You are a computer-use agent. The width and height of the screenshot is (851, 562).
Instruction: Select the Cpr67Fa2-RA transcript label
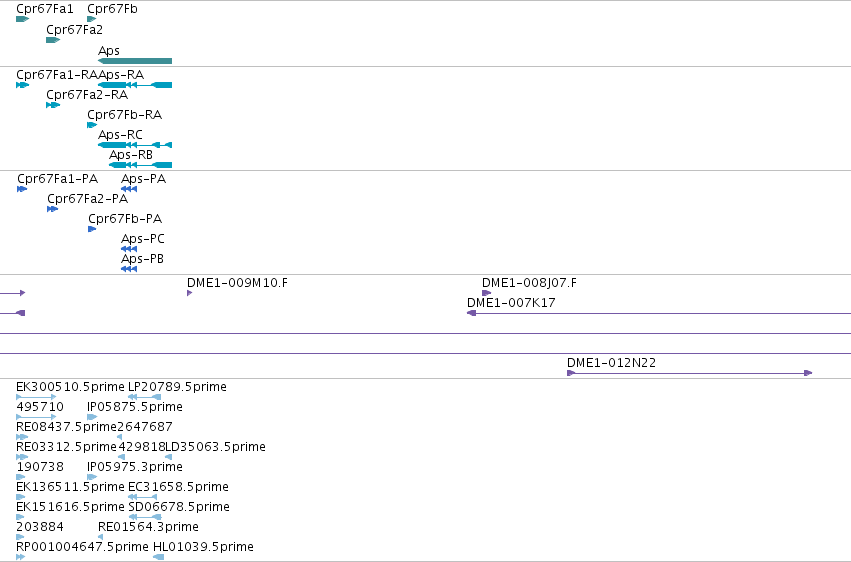pos(87,95)
